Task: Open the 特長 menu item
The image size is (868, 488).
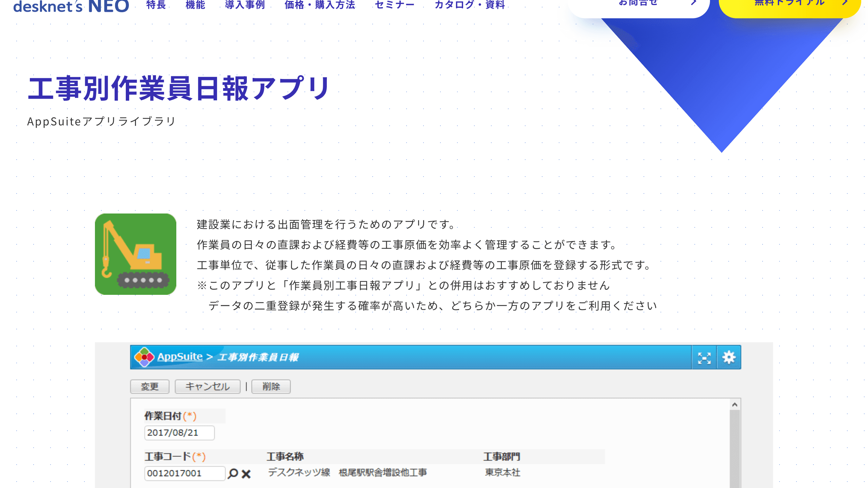Action: coord(156,4)
